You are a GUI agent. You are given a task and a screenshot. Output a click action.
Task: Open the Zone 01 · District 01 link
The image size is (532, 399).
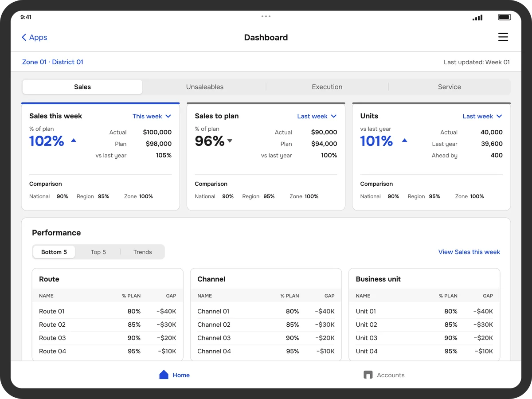pyautogui.click(x=53, y=62)
